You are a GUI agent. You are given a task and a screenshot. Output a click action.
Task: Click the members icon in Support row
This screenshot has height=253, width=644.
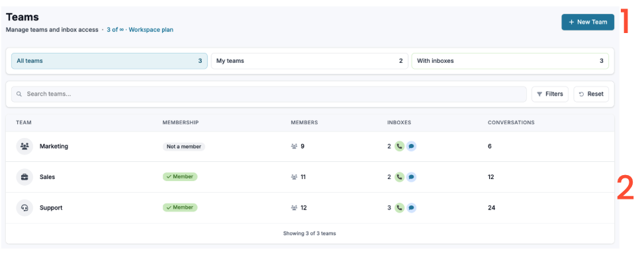tap(294, 208)
